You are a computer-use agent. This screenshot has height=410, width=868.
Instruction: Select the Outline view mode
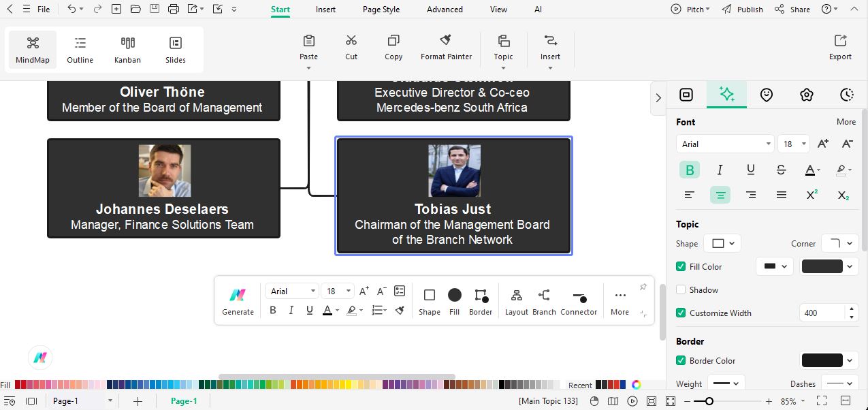click(80, 50)
